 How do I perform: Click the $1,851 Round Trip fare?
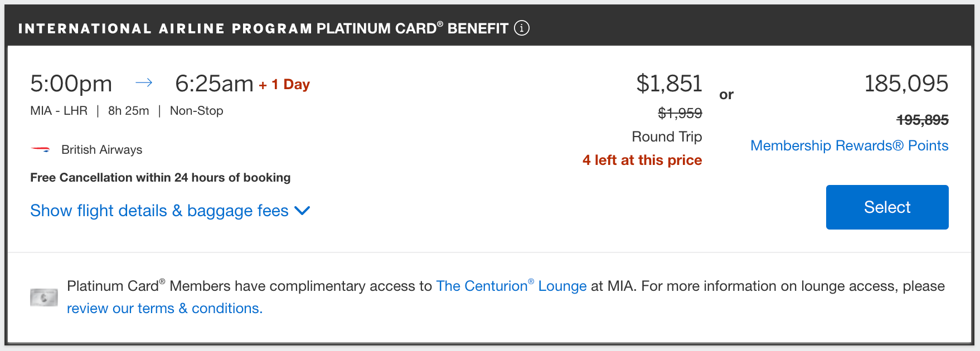pos(670,84)
